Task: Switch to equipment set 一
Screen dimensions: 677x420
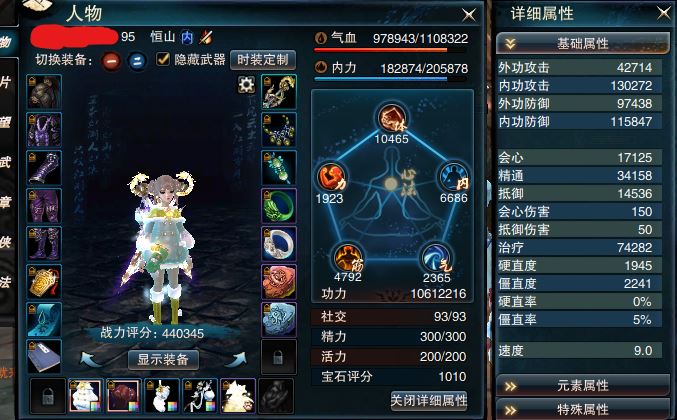Action: point(111,61)
